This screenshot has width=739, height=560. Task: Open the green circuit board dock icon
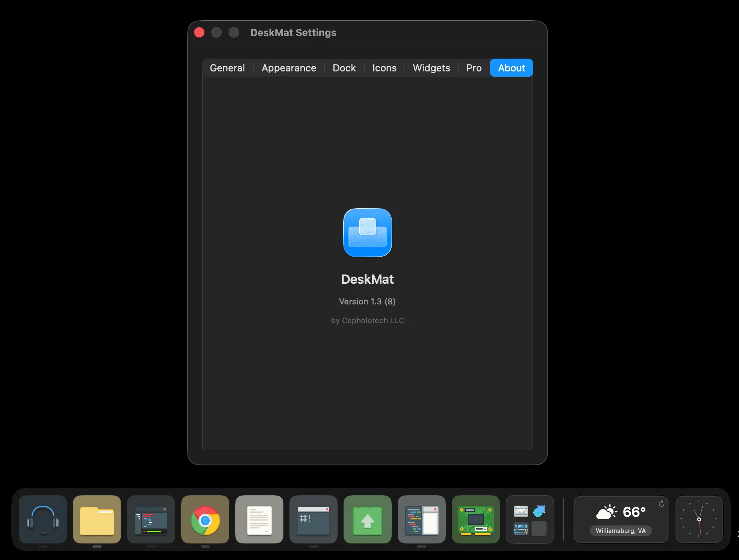click(476, 519)
